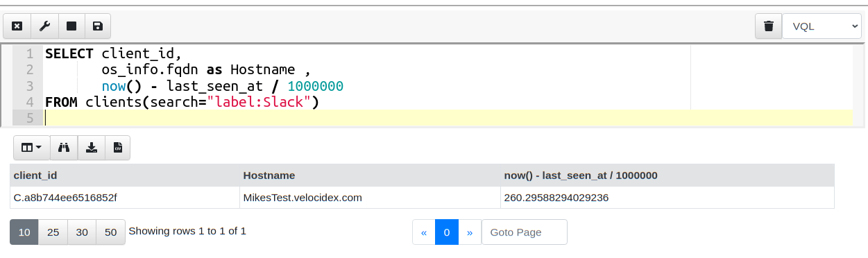Open the binoculars inspect icon
868x258 pixels.
point(64,148)
